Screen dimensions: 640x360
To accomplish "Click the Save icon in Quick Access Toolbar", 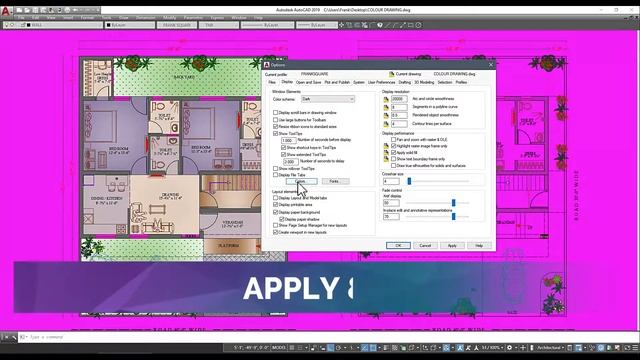I will [36, 10].
